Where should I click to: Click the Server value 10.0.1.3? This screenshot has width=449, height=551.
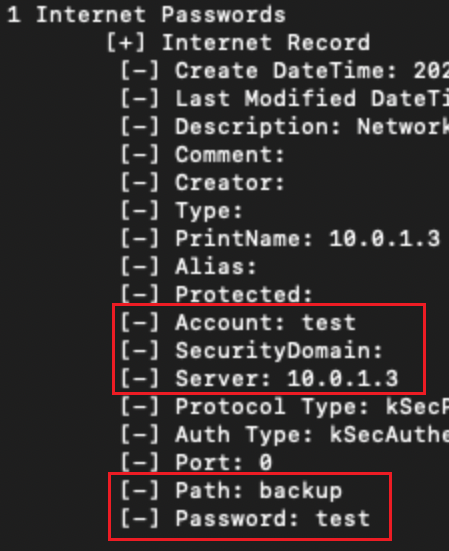point(343,379)
